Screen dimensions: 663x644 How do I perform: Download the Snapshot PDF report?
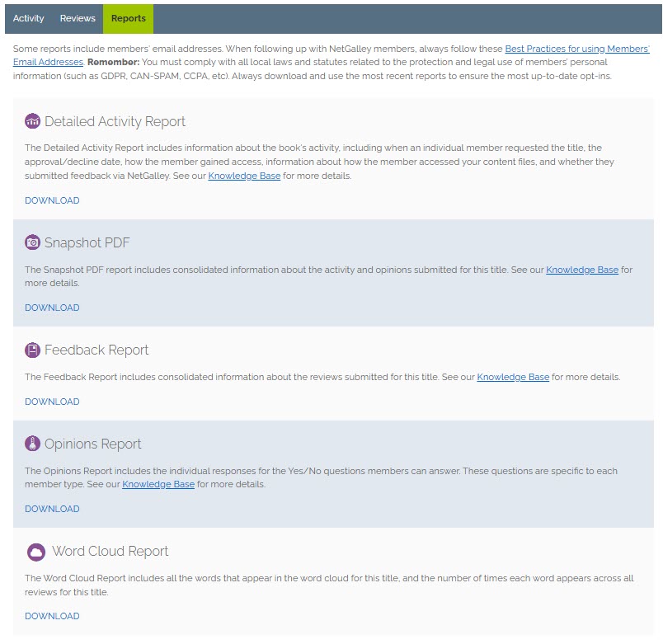point(52,308)
